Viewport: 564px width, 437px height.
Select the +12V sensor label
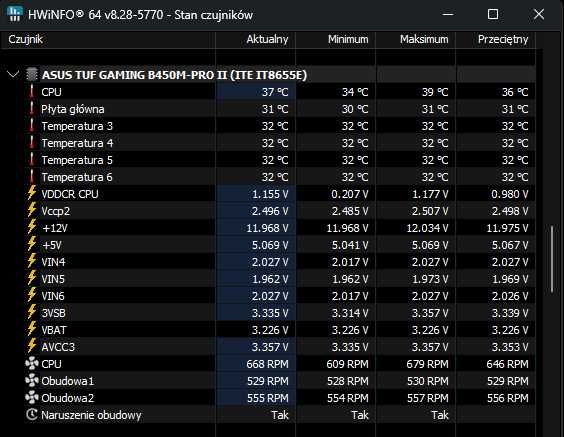[55, 228]
